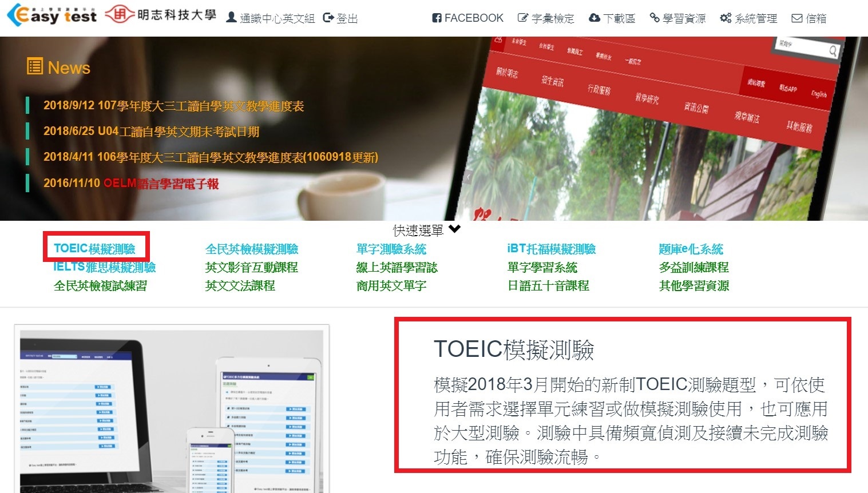The height and width of the screenshot is (493, 868).
Task: Open IELTS雅思模擬測驗 link
Action: 104,267
